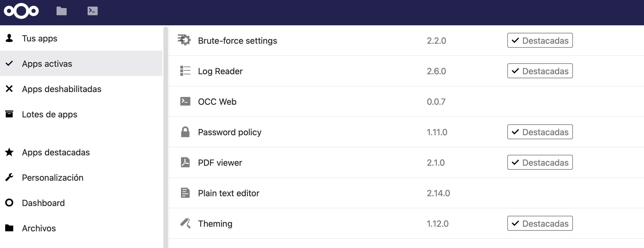Go to Apps deshabilitadas
The width and height of the screenshot is (644, 248).
81,89
